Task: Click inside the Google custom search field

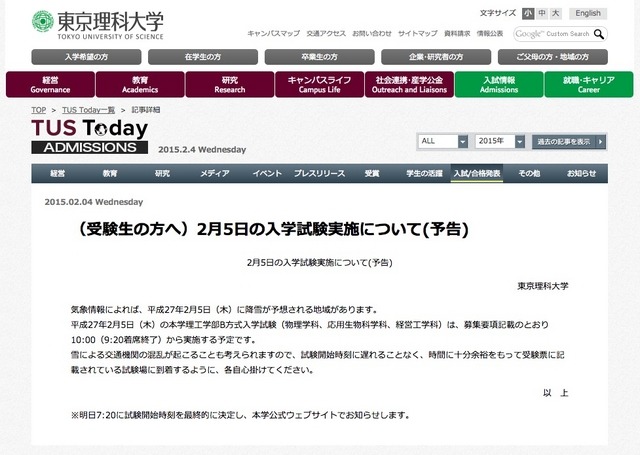Action: (x=551, y=34)
